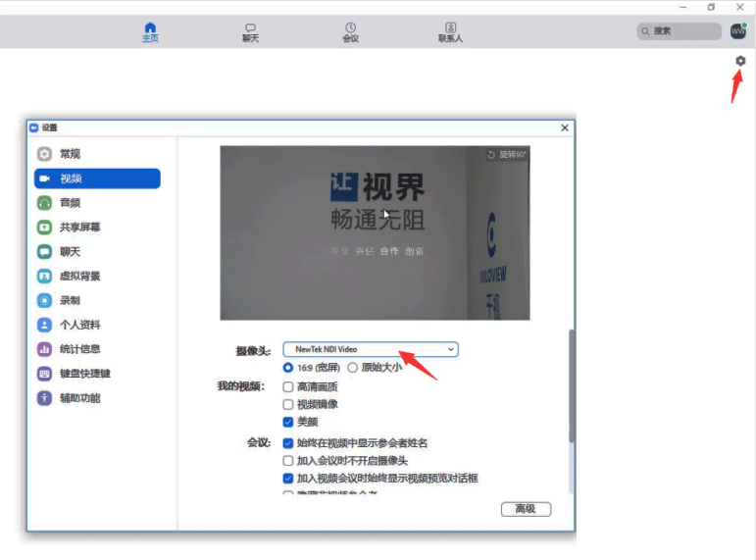This screenshot has width=756, height=560.
Task: Open 录制 recording settings
Action: (97, 300)
